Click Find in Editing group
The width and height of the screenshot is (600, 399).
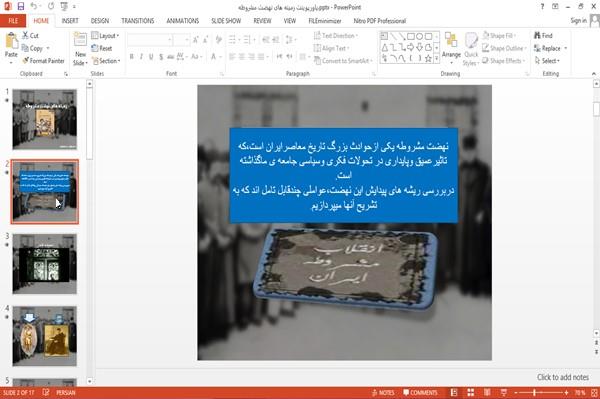[x=543, y=36]
